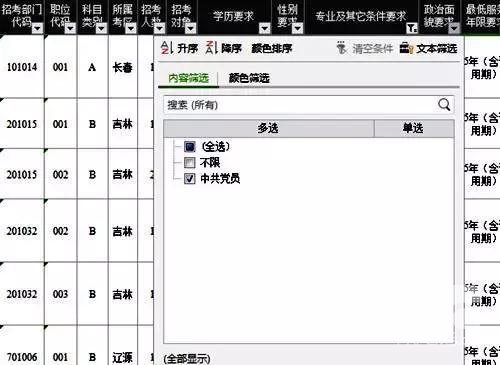
Task: Click the 颜色排序 color sort option
Action: click(x=272, y=49)
